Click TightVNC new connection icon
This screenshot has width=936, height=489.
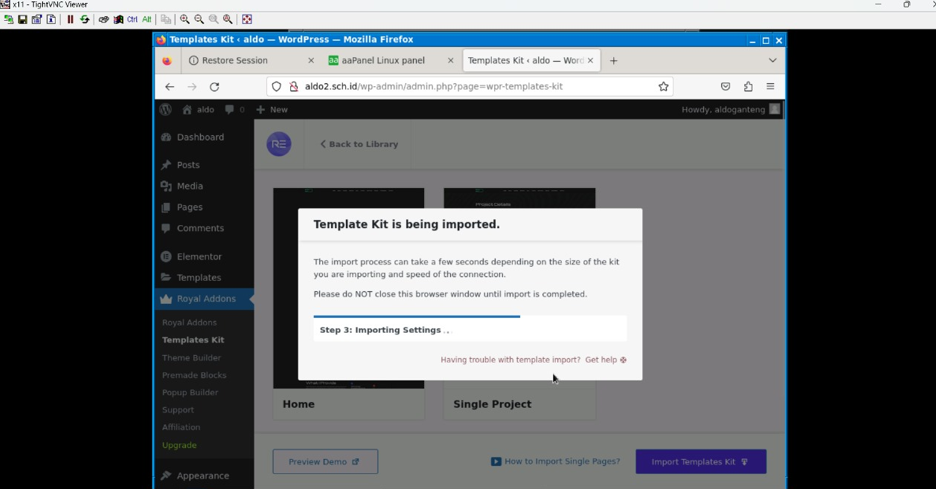pos(8,19)
